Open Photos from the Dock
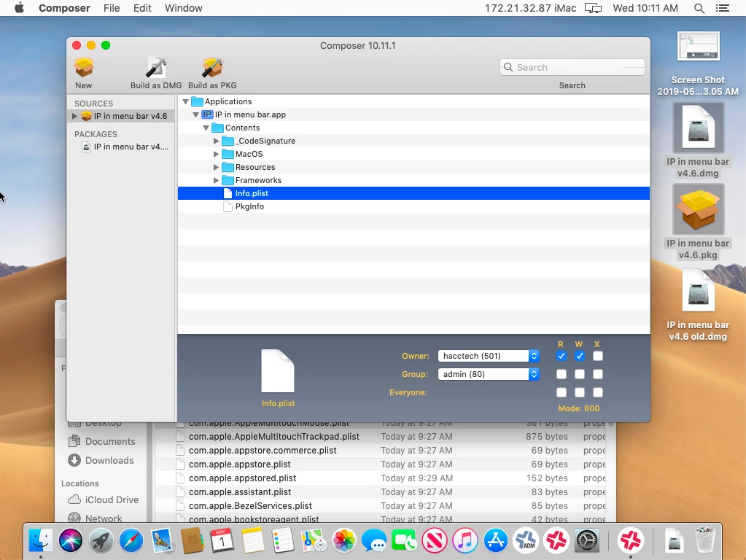This screenshot has width=746, height=560. (344, 540)
